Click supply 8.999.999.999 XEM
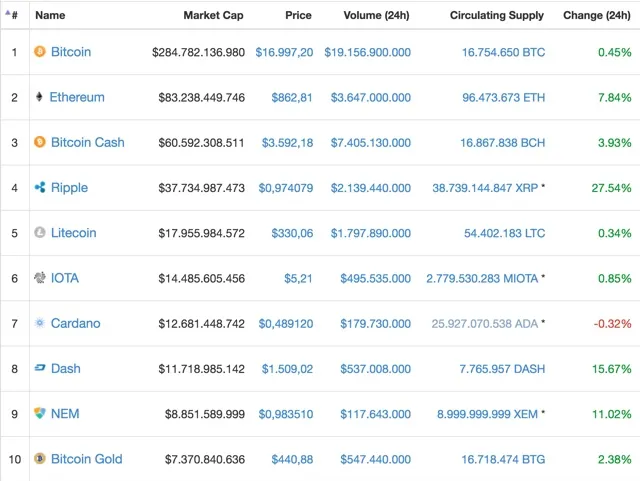 (487, 414)
